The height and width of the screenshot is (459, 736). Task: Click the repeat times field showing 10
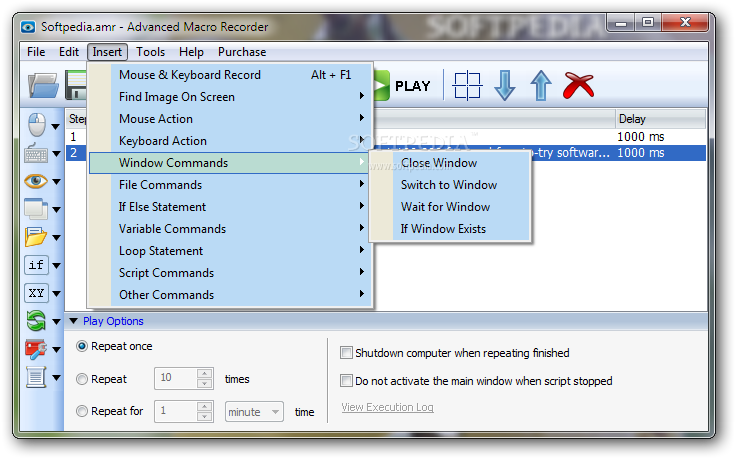point(176,378)
